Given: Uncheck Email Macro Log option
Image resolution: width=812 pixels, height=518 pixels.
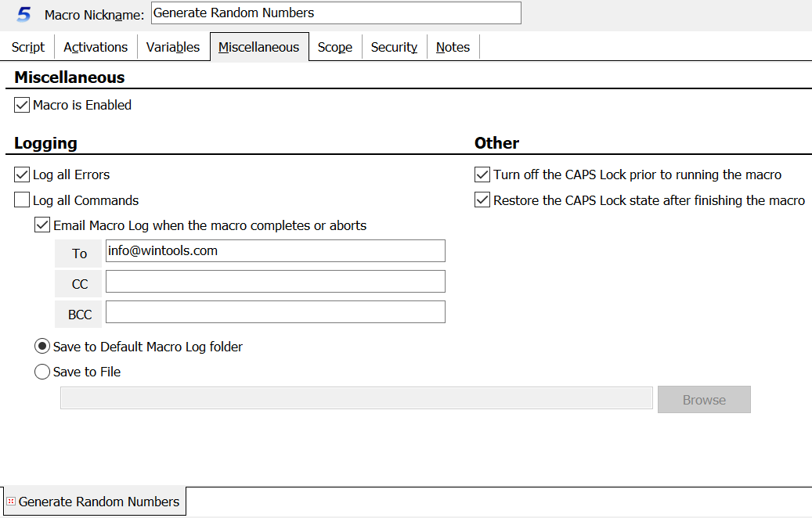Looking at the screenshot, I should coord(42,225).
